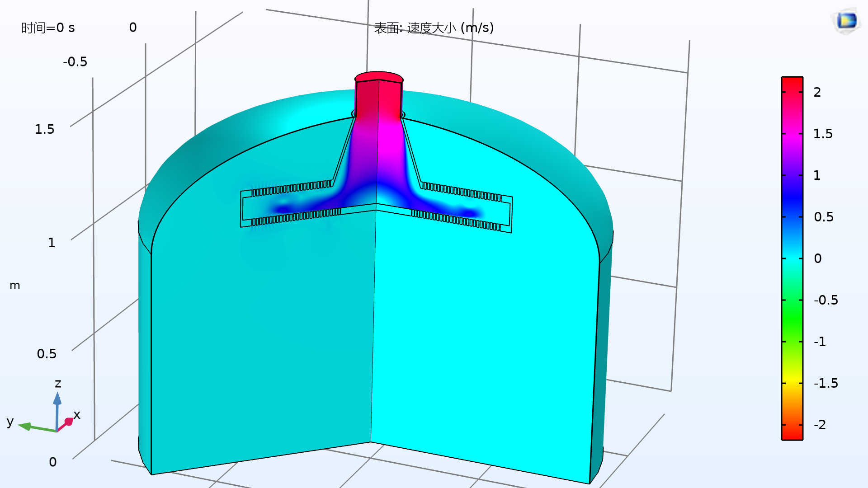868x488 pixels.
Task: Click the axis tick label -0.5 top left
Action: pos(75,62)
